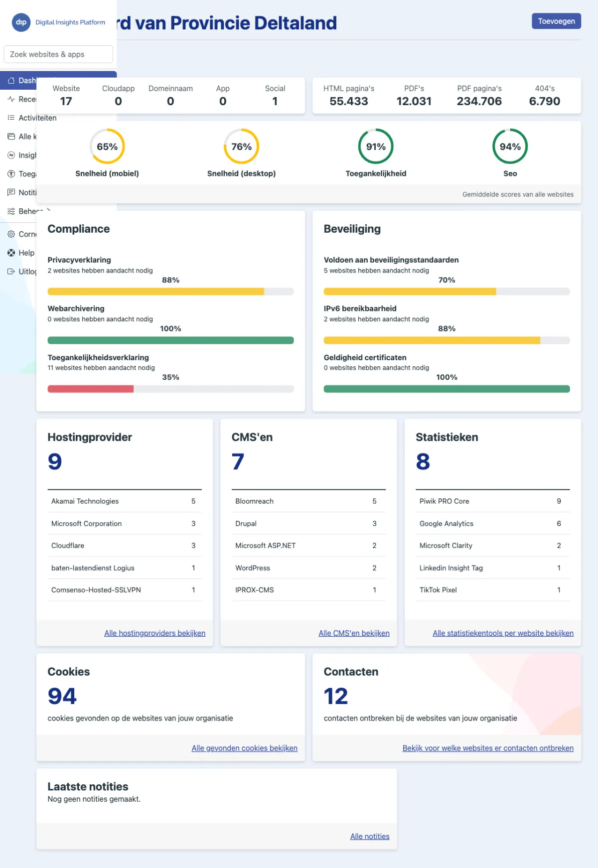Screen dimensions: 598x868
Task: Click the Privacyverklaring 88% progress bar
Action: [170, 291]
